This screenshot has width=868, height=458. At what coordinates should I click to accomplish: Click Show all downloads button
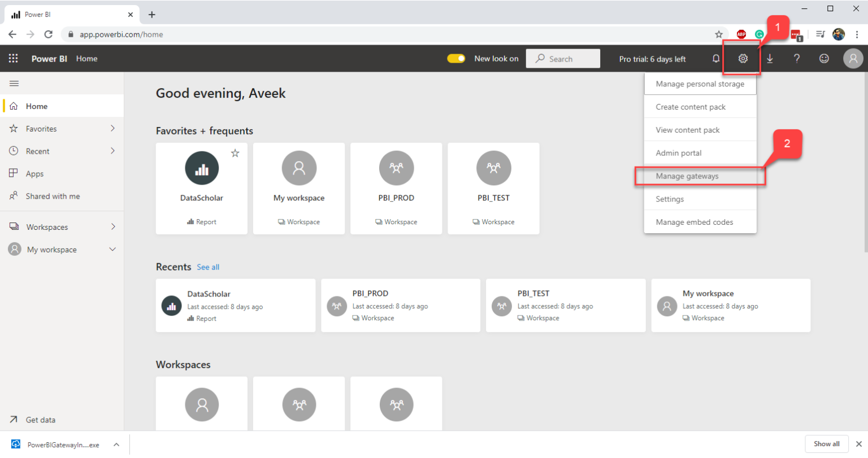click(827, 444)
